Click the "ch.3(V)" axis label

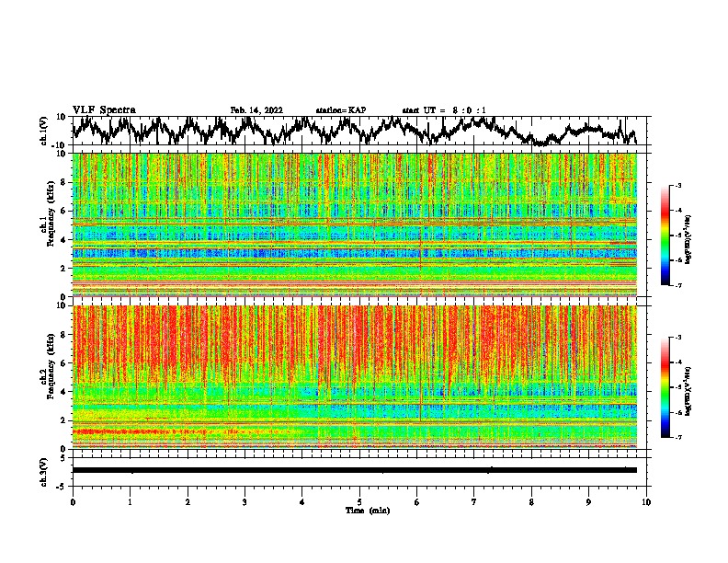(x=44, y=472)
